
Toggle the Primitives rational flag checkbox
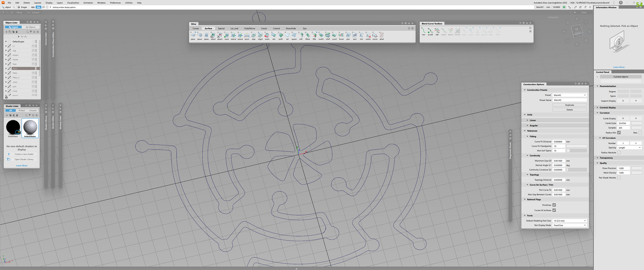pyautogui.click(x=554, y=205)
